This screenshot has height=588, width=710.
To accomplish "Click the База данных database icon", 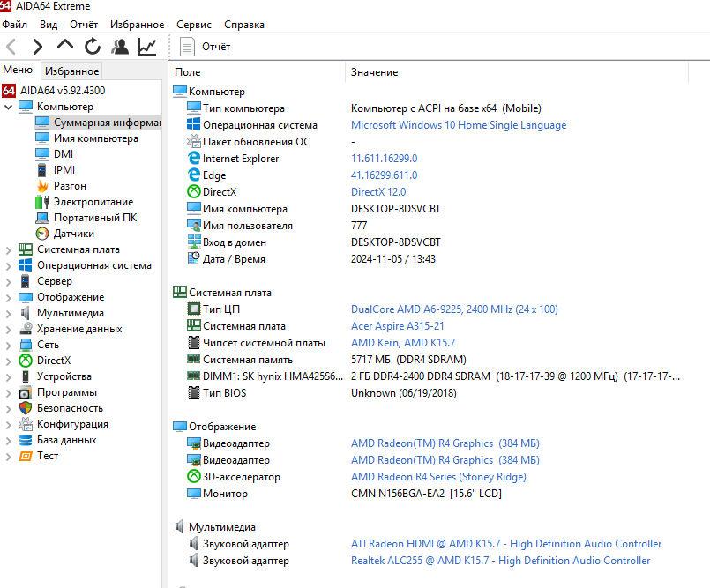I will (26, 440).
